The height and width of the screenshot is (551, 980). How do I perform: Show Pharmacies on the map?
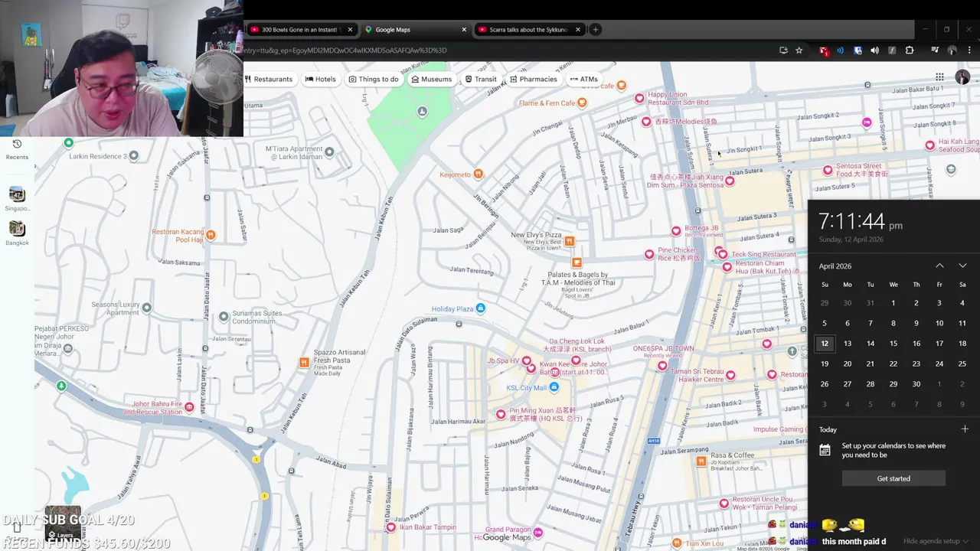[533, 79]
